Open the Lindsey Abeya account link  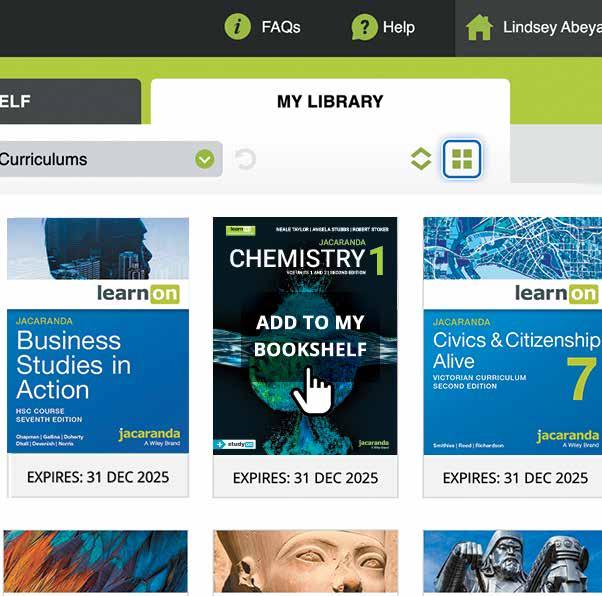click(x=552, y=27)
